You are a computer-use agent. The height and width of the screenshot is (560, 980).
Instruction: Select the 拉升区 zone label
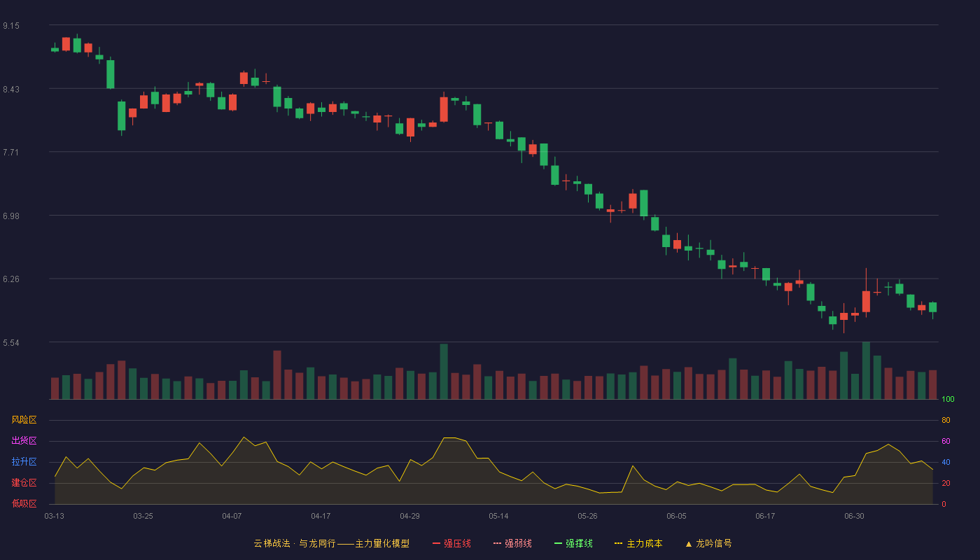(x=24, y=462)
